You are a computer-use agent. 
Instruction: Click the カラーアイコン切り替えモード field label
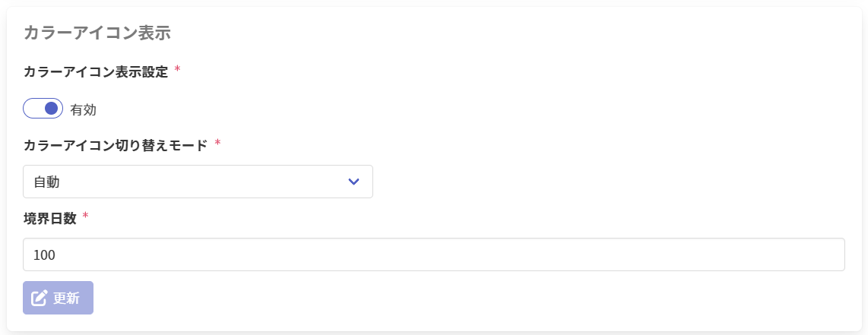pos(116,145)
